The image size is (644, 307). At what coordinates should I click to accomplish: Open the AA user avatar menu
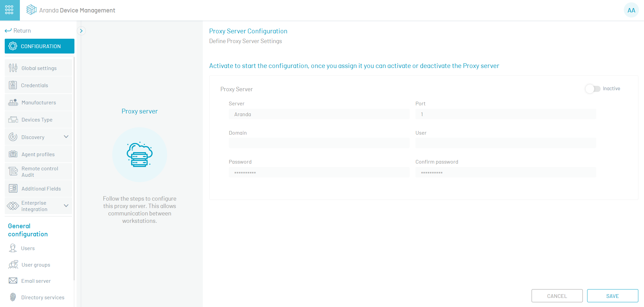click(x=631, y=10)
